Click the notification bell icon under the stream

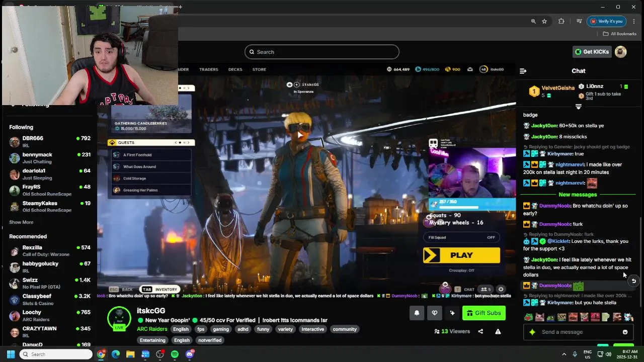417,313
